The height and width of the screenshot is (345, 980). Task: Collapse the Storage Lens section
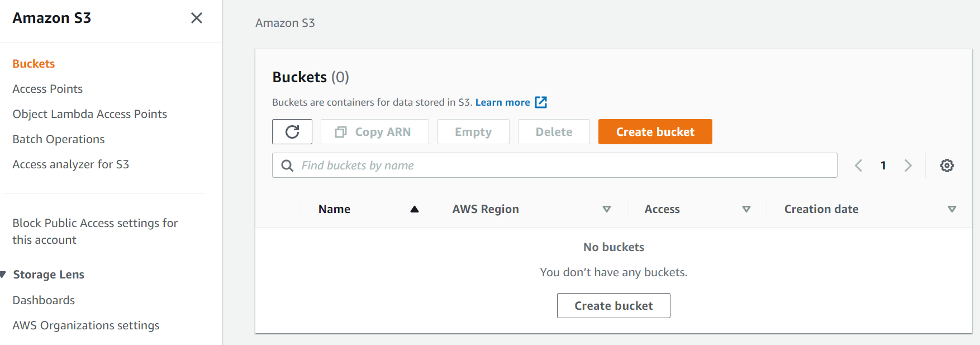click(3, 275)
